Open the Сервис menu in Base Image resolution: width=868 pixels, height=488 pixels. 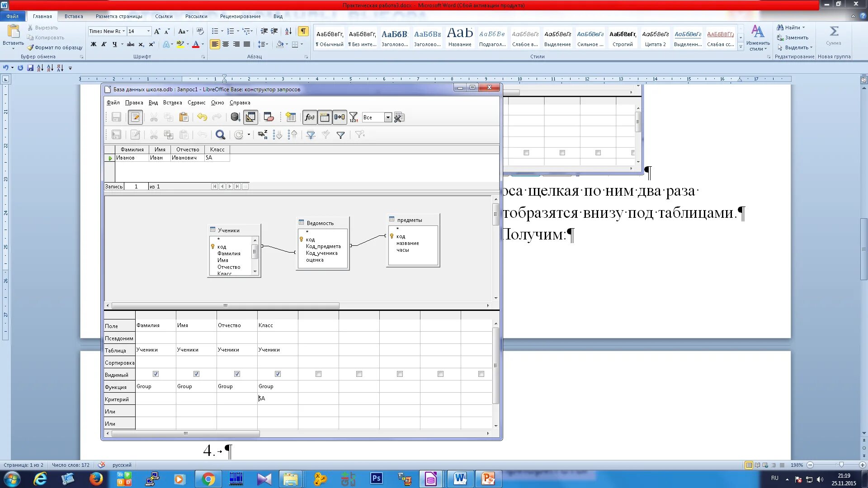tap(196, 103)
